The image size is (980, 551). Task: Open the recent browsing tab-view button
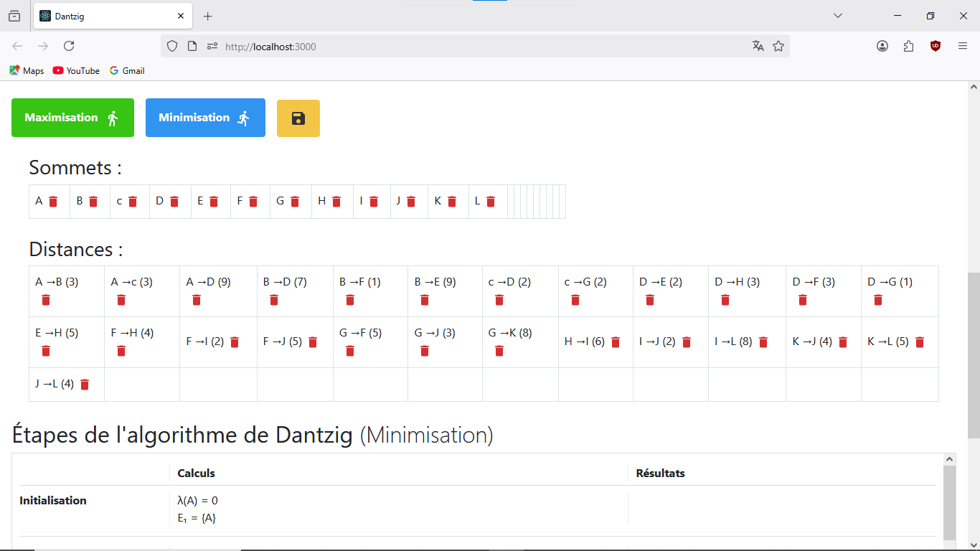14,16
